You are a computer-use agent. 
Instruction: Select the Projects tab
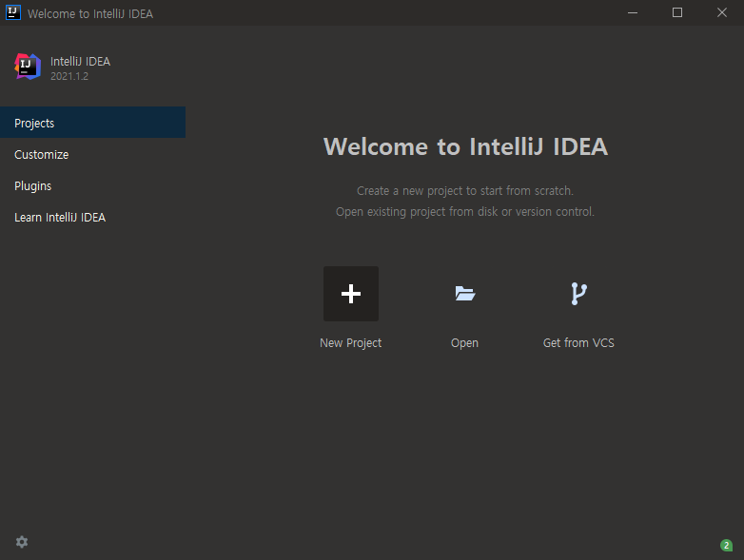click(x=92, y=123)
